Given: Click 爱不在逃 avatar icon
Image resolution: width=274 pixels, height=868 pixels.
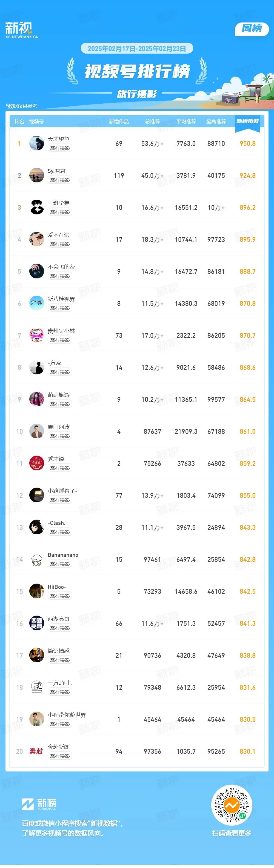Looking at the screenshot, I should pos(37,239).
